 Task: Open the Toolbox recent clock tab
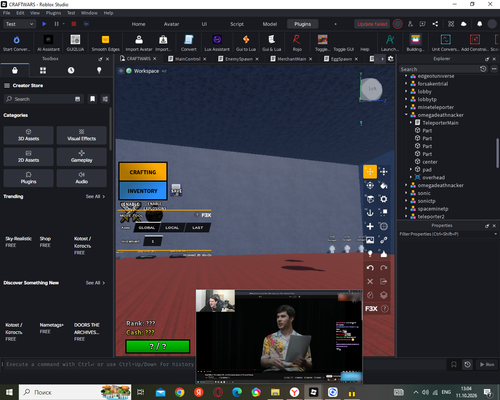[71, 70]
